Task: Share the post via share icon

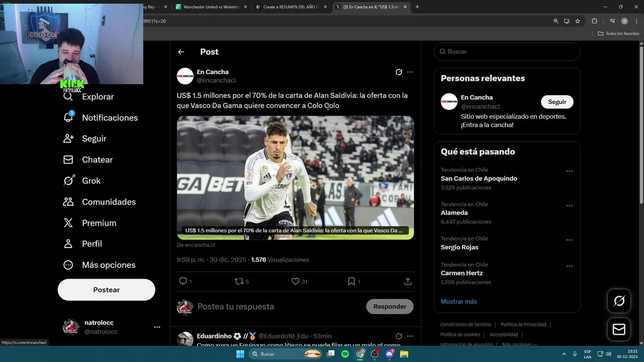Action: click(408, 282)
